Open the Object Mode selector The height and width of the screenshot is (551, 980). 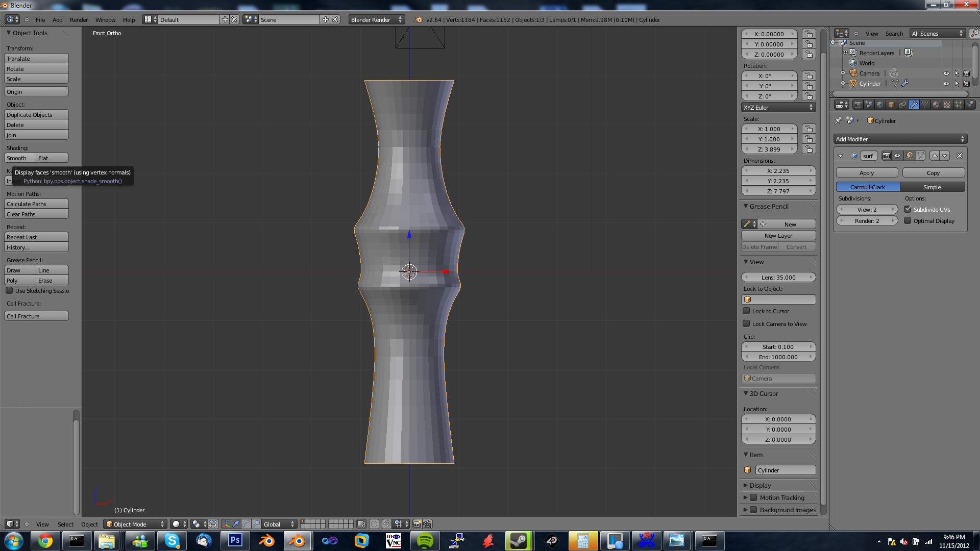point(135,524)
